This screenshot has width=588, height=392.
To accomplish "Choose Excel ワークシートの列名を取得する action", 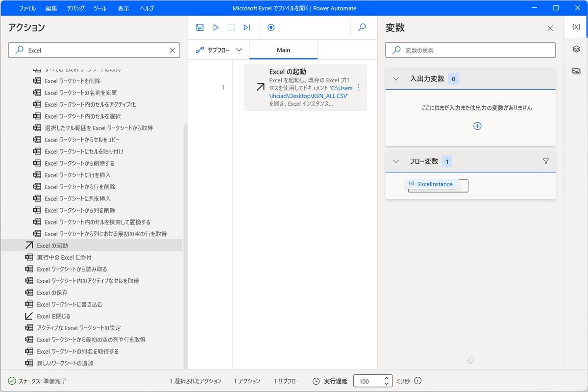I will (x=77, y=351).
